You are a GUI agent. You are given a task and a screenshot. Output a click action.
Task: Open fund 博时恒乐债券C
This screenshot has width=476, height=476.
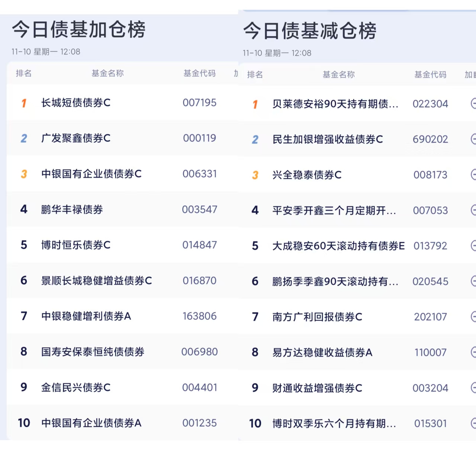76,245
